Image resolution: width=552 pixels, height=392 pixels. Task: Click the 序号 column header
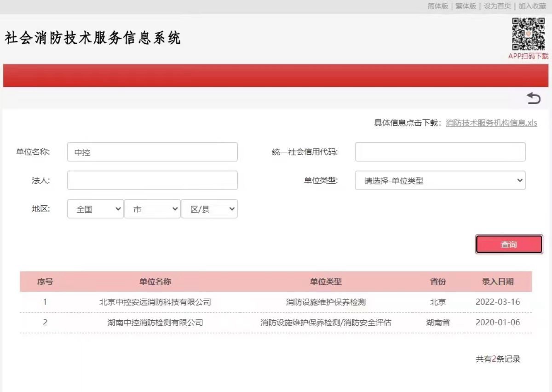click(x=45, y=282)
